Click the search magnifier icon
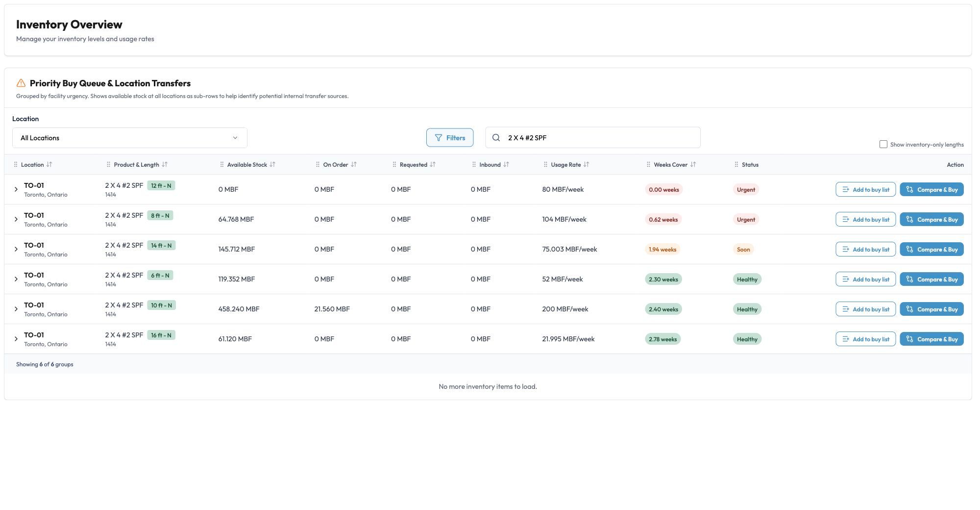 [496, 138]
